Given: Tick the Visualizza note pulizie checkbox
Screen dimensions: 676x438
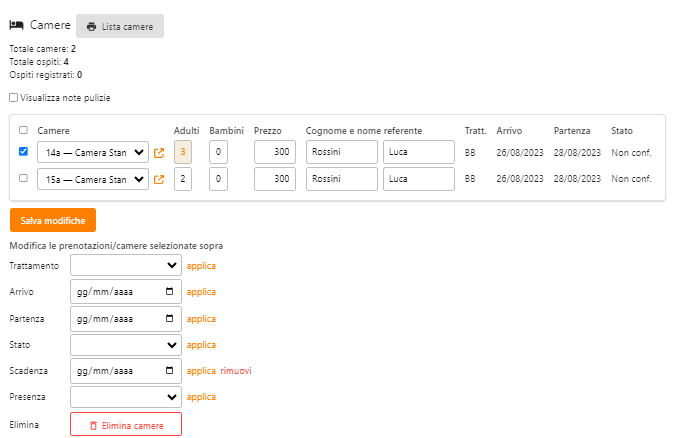Looking at the screenshot, I should [14, 98].
